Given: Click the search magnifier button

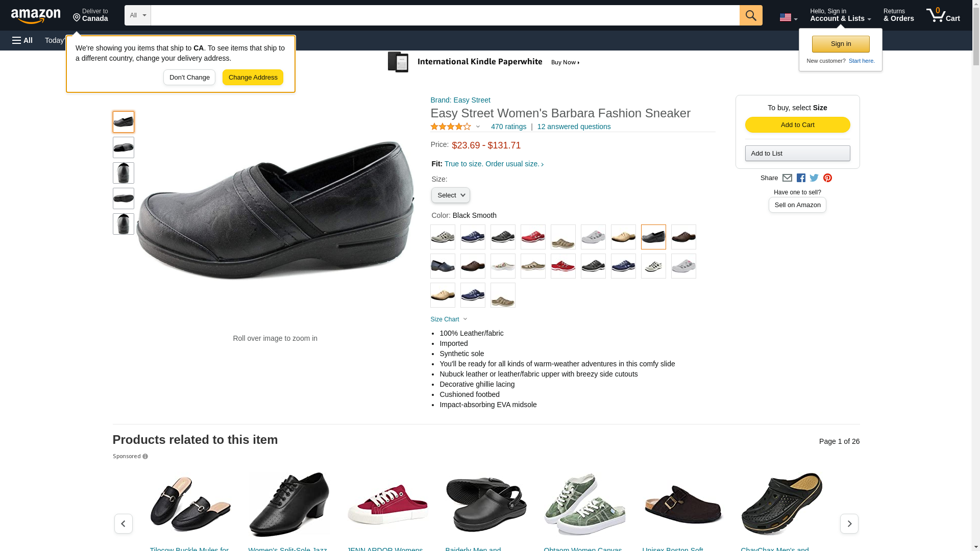Looking at the screenshot, I should pos(750,15).
